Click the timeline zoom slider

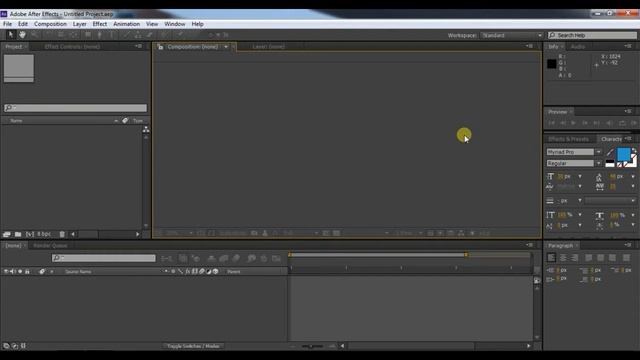tap(312, 346)
